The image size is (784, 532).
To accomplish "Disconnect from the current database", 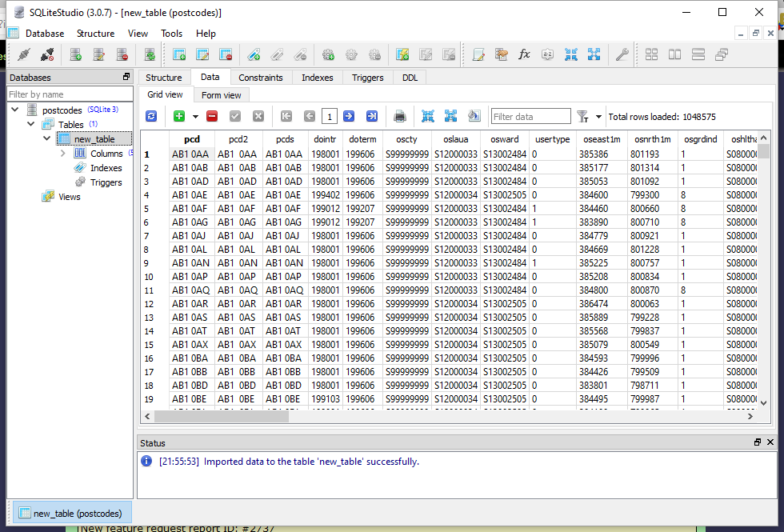I will coord(45,54).
